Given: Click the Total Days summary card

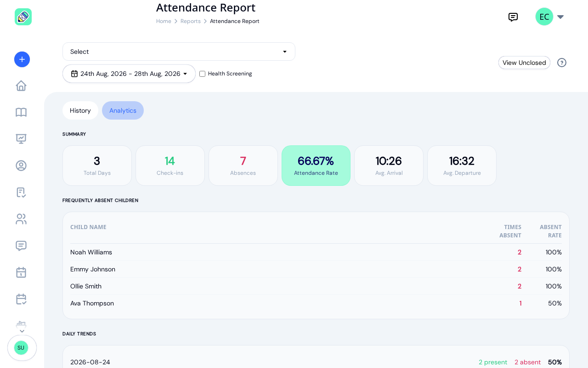Looking at the screenshot, I should [x=97, y=166].
